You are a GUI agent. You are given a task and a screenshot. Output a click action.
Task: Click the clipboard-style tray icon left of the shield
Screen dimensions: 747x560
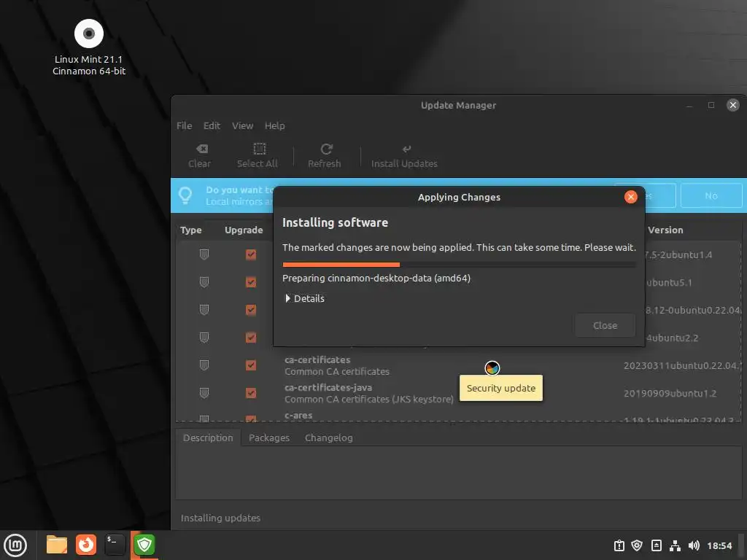[619, 545]
